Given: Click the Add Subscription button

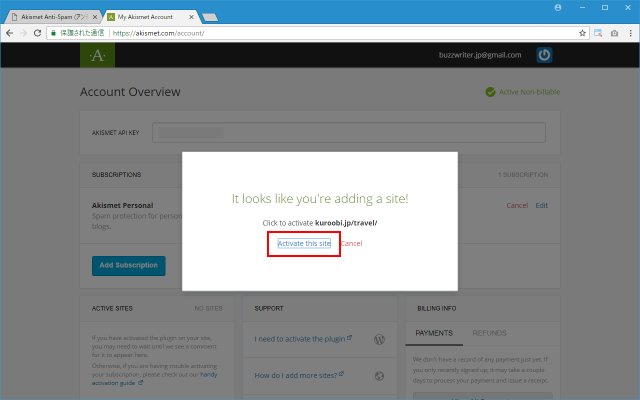Looking at the screenshot, I should point(129,266).
